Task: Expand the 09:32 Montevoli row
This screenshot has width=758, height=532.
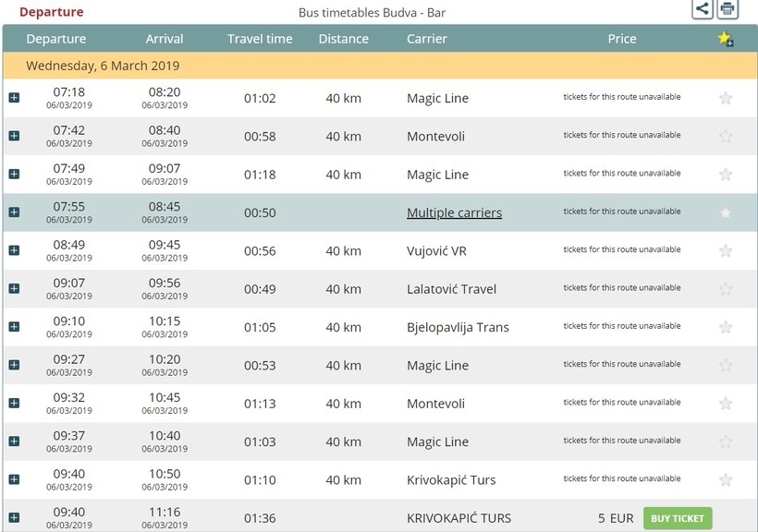Action: (x=14, y=404)
